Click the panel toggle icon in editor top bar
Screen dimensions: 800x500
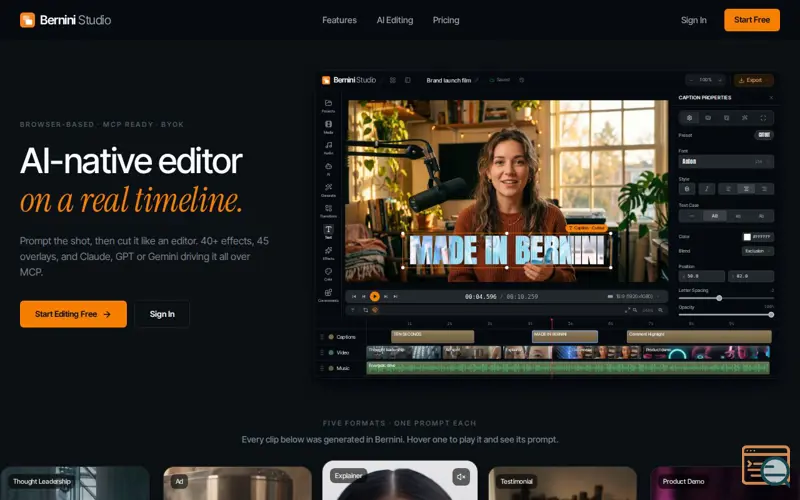click(x=408, y=80)
